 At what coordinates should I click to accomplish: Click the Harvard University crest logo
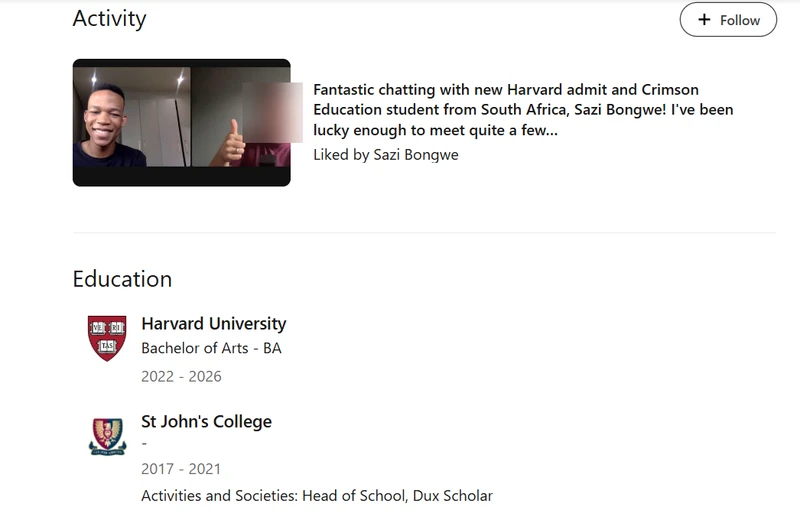click(x=107, y=338)
